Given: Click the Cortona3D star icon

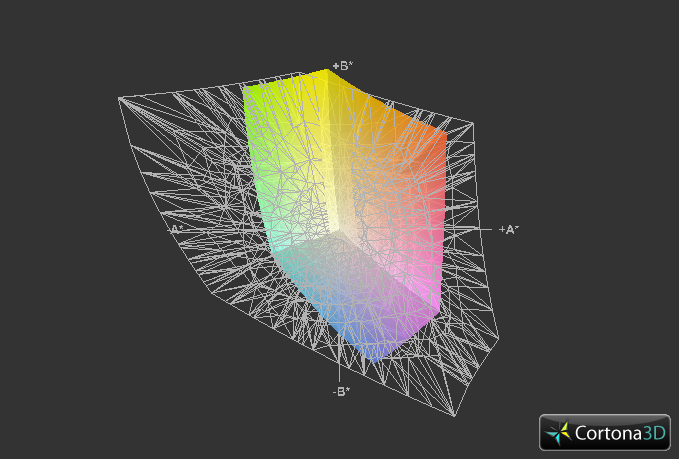Looking at the screenshot, I should click(x=559, y=433).
